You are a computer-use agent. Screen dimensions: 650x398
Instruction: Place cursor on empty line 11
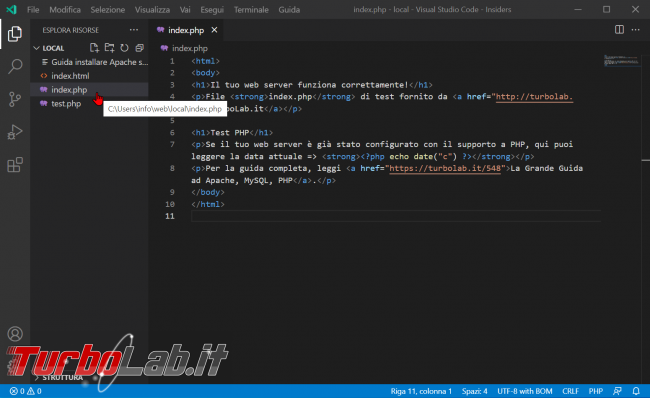[395, 216]
